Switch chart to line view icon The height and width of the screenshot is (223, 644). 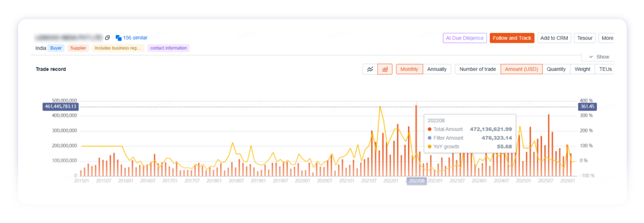tap(370, 69)
